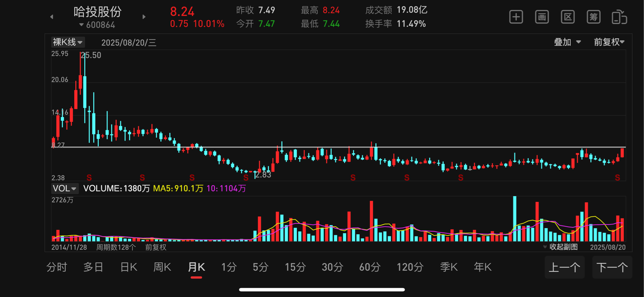
Task: Switch to 5分 period tab
Action: (x=261, y=267)
